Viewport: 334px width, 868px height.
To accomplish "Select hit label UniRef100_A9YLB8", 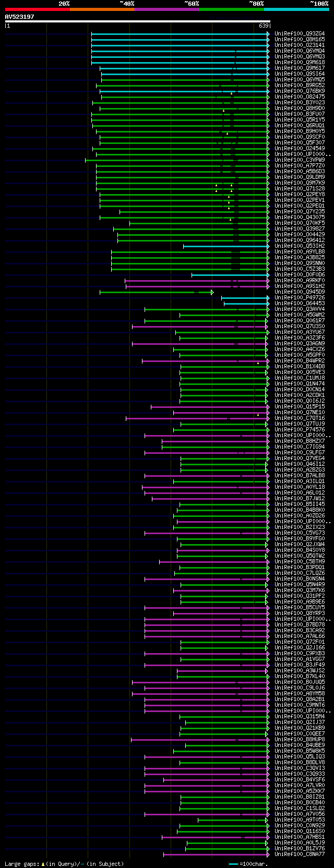I will (300, 252).
